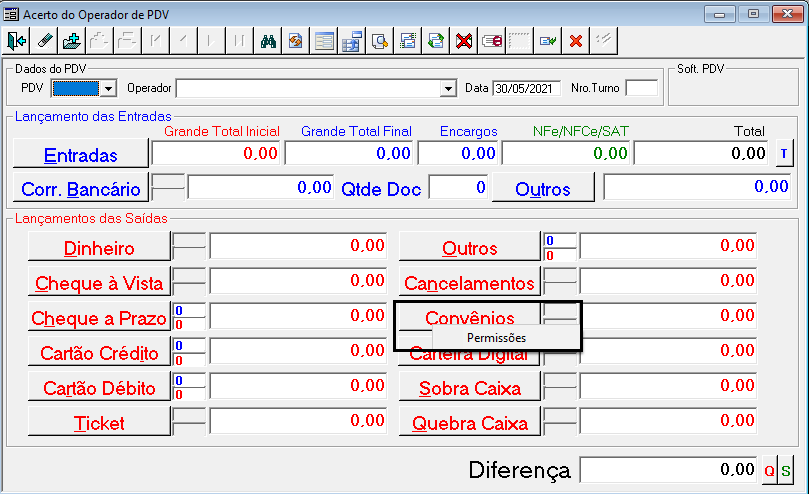Click the green arrows document sync icon
The image size is (809, 494).
435,41
